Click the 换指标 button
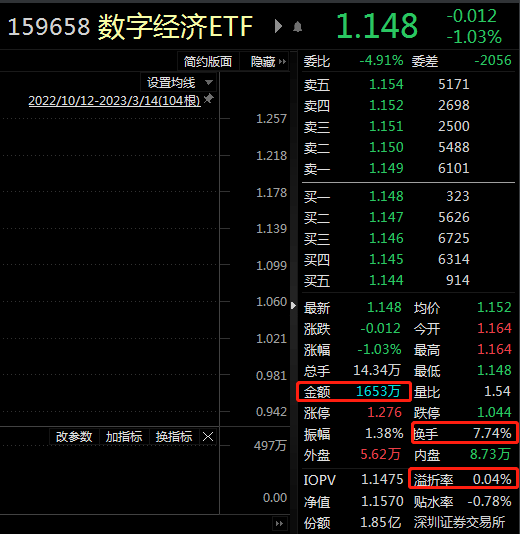Image resolution: width=520 pixels, height=534 pixels. 174,437
